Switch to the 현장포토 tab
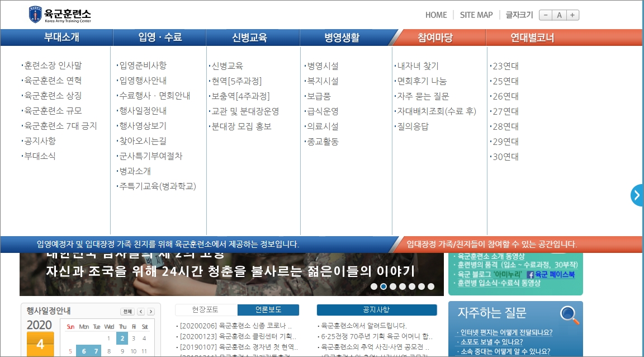 pyautogui.click(x=205, y=309)
